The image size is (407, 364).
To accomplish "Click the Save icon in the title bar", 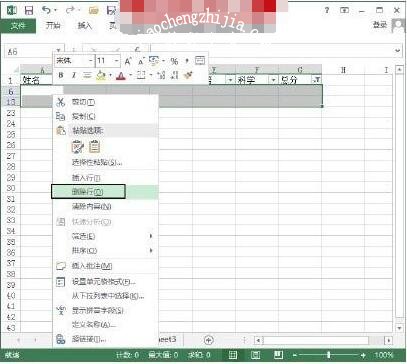I will click(29, 10).
